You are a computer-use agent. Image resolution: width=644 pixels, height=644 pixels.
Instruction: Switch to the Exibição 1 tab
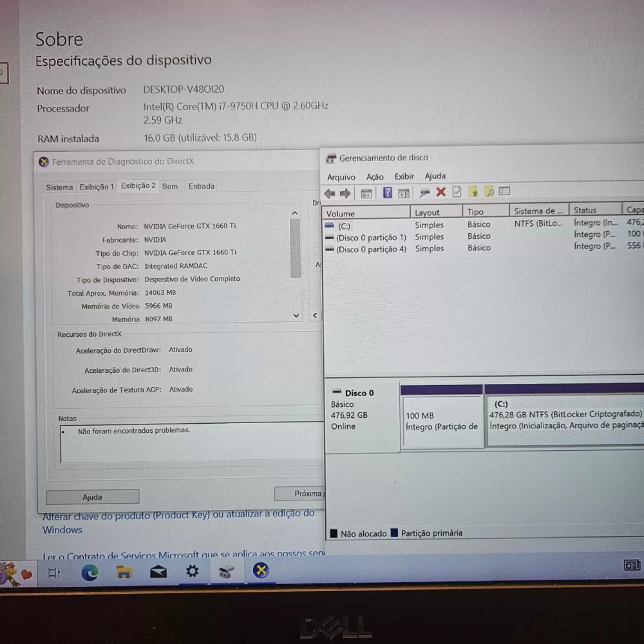pos(97,187)
